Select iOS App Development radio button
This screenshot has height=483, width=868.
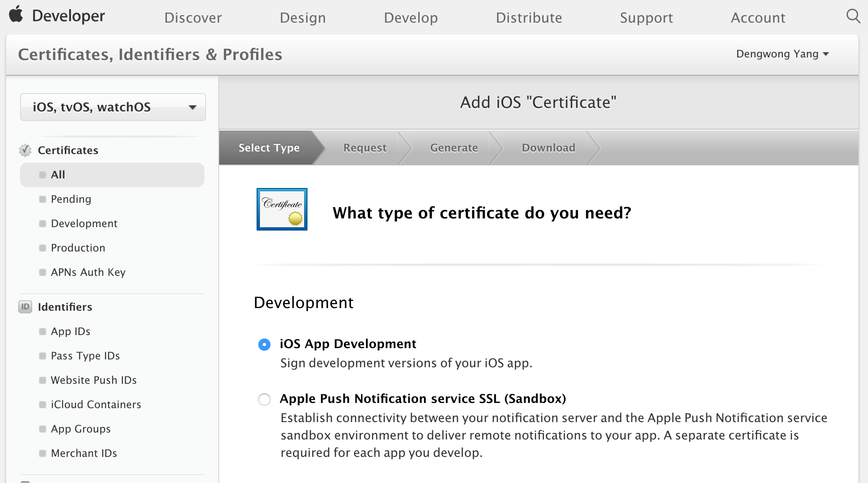264,345
